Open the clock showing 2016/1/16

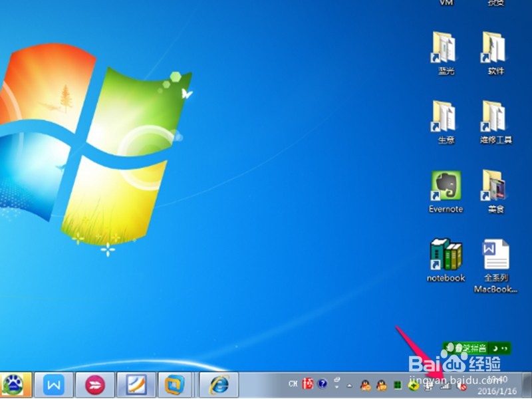pos(497,385)
